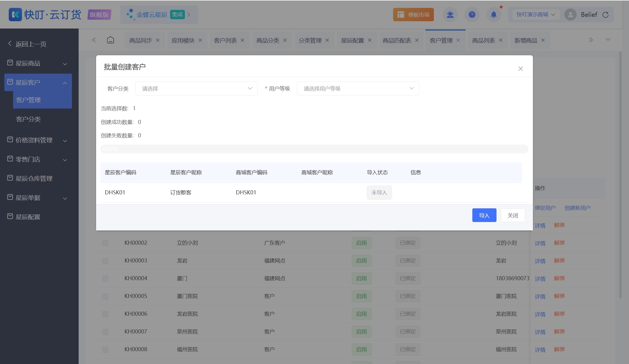Close the 批量创建客户 dialog with X icon
Screen dimensions: 629x364
click(520, 69)
